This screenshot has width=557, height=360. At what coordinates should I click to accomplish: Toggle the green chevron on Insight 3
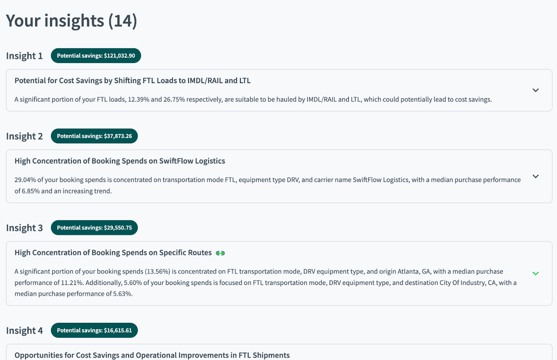pyautogui.click(x=535, y=273)
